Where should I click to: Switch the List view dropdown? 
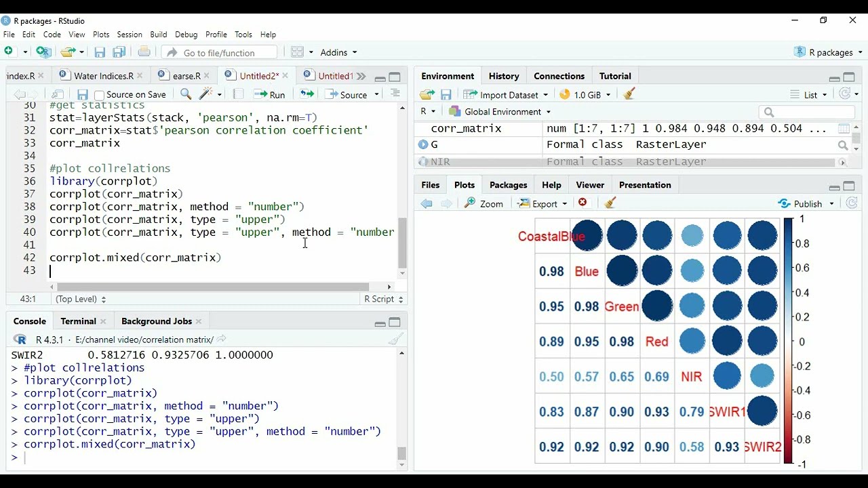809,95
